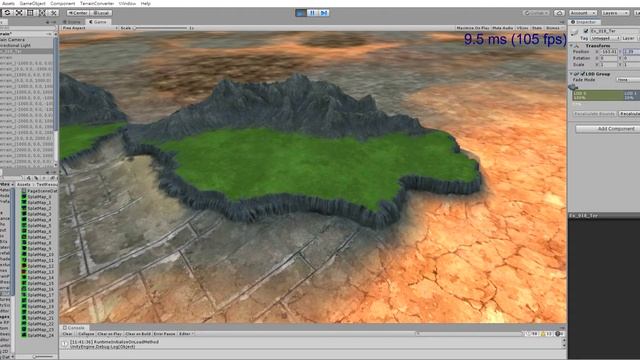
Task: Toggle the LOD Group enabled checkbox
Action: tap(583, 74)
